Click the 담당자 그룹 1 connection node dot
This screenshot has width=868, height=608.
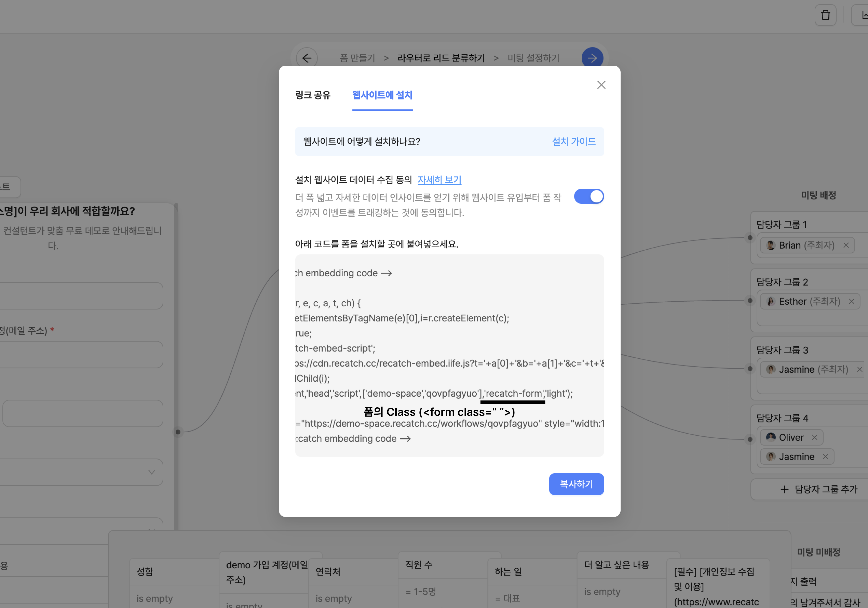pyautogui.click(x=750, y=238)
